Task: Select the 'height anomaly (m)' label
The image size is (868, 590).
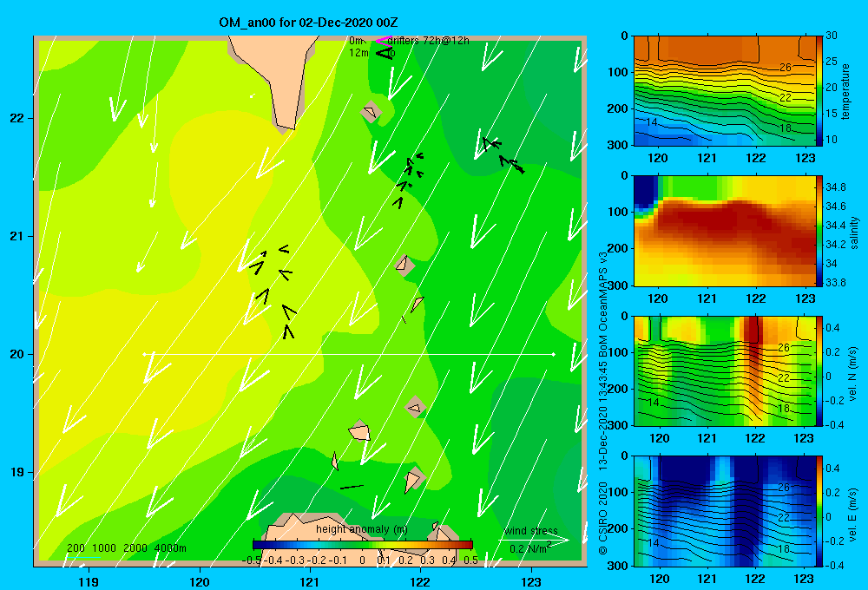Action: click(362, 529)
